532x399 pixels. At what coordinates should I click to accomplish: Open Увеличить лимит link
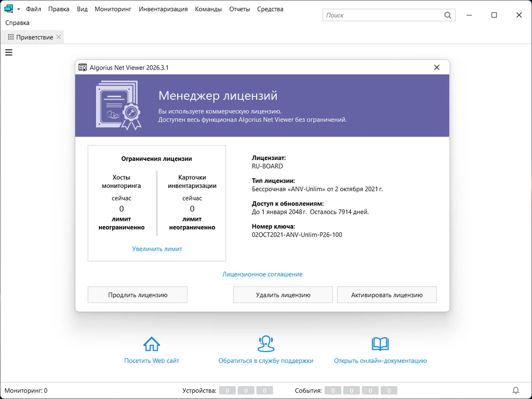pos(157,249)
